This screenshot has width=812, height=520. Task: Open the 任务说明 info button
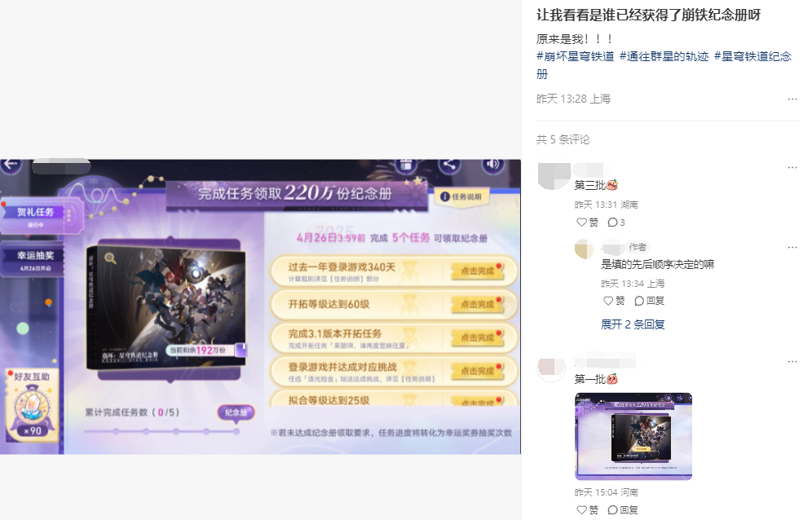[461, 196]
